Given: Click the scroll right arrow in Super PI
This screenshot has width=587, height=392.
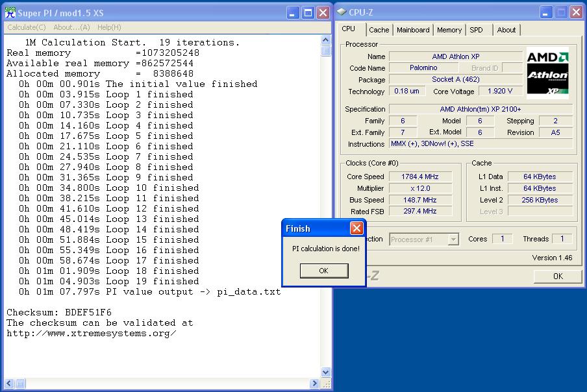Looking at the screenshot, I should [314, 383].
